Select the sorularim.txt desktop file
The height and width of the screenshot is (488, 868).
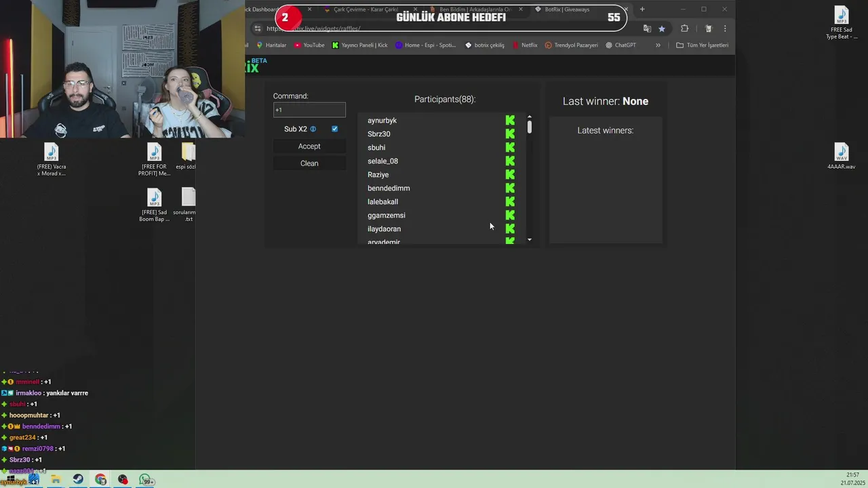click(186, 205)
